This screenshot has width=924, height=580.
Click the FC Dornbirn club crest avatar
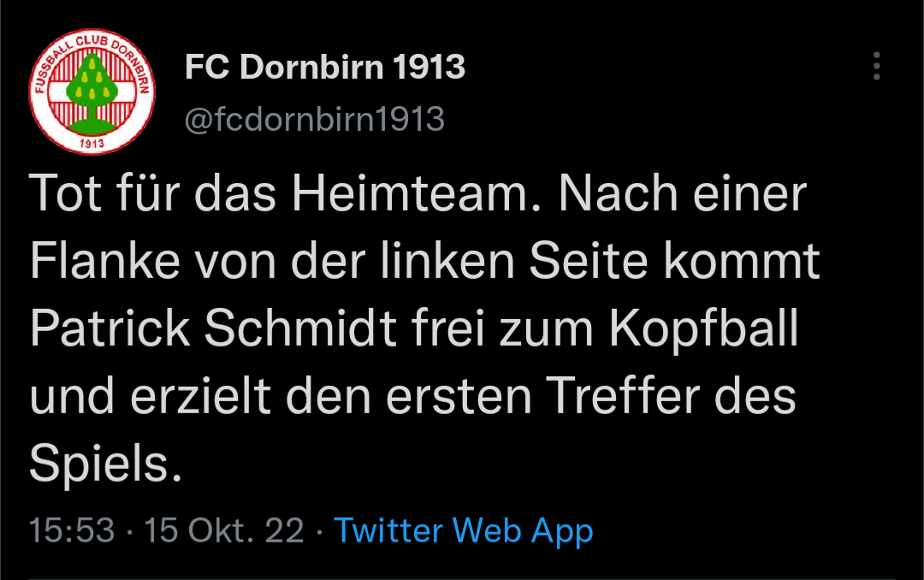click(x=92, y=92)
